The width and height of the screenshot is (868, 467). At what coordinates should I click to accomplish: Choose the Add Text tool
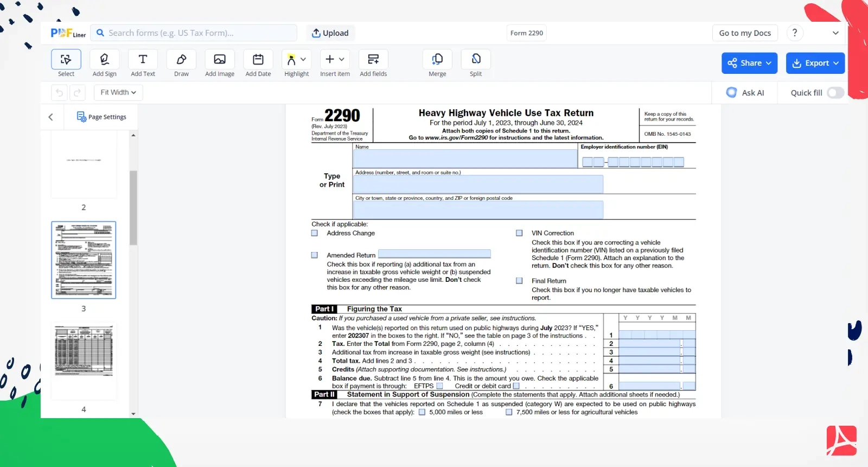[x=143, y=60]
